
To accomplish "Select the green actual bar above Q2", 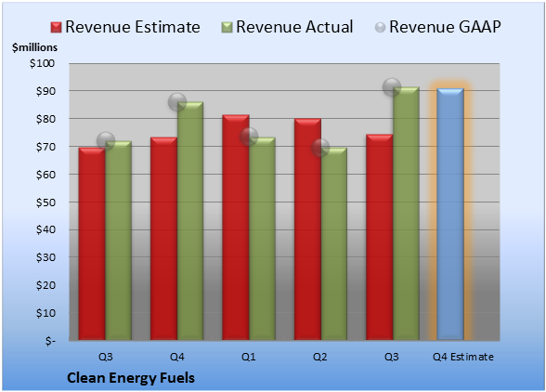I will (x=334, y=244).
